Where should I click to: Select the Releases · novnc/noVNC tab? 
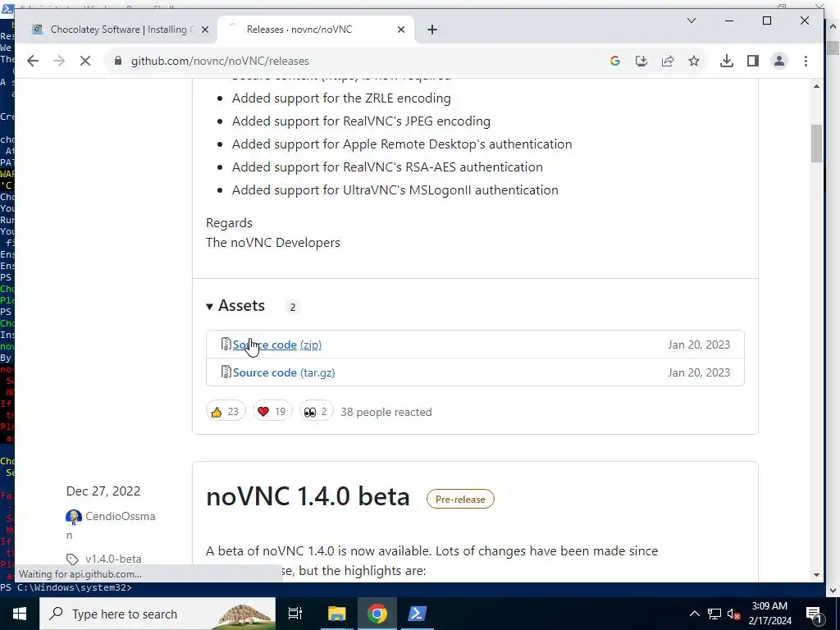pos(315,30)
